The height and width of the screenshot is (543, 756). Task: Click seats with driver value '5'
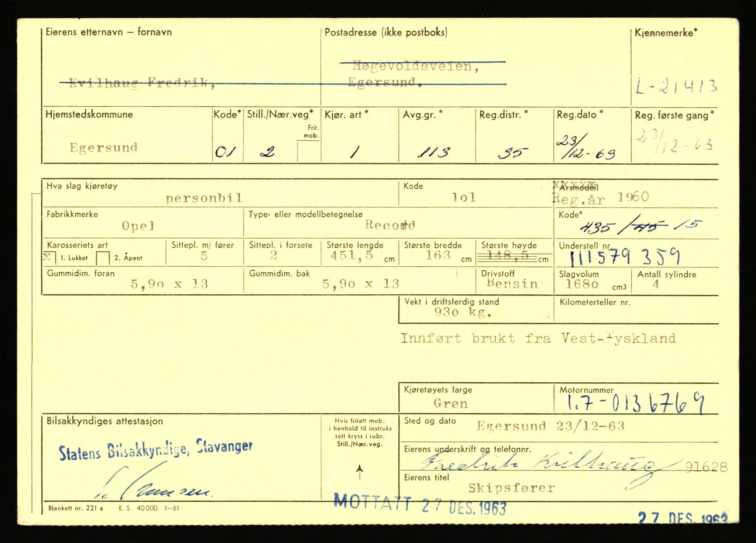(204, 256)
